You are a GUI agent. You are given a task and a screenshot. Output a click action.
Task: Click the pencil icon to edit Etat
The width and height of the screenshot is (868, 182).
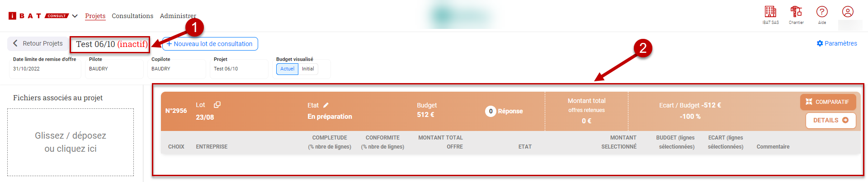326,105
